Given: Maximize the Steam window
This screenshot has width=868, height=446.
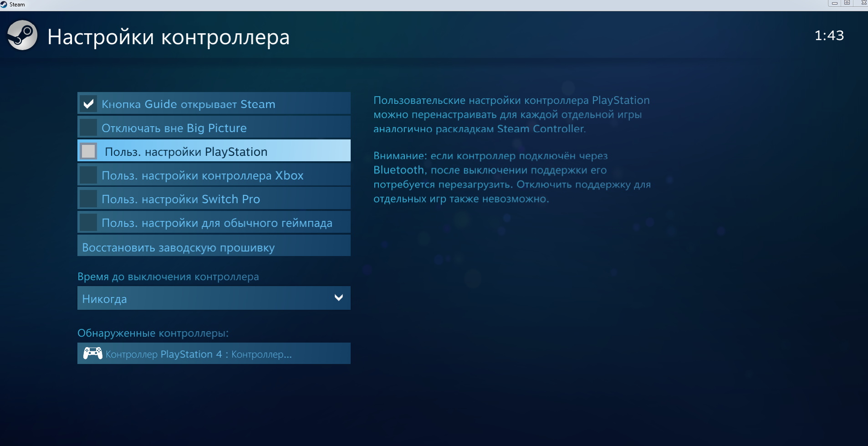Looking at the screenshot, I should click(x=847, y=3).
